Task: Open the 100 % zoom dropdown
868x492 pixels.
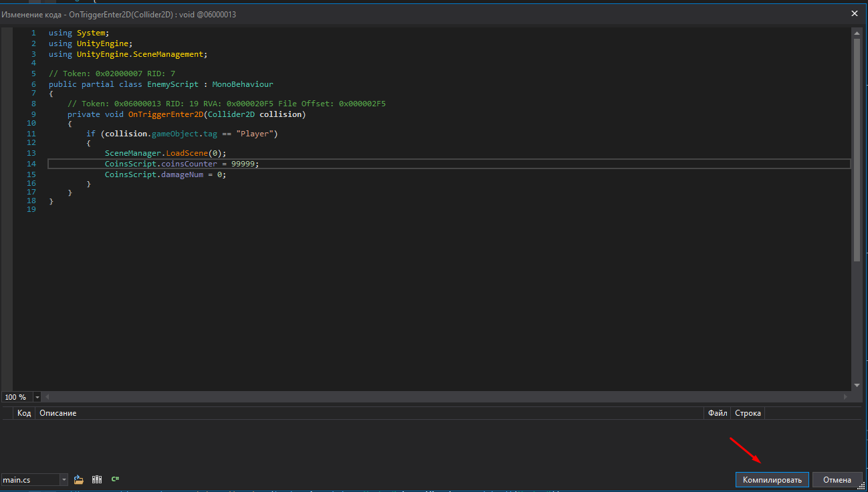Action: [37, 397]
